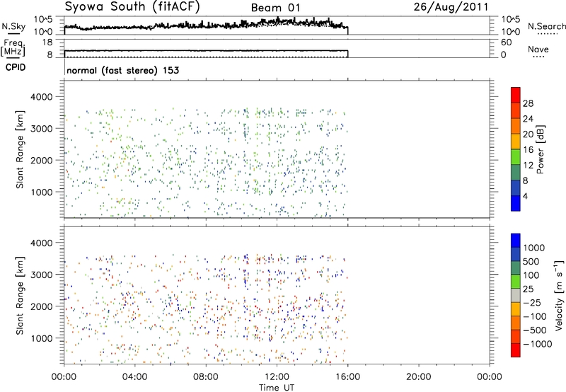Click the 16 tick on Power scale
This screenshot has height=392, width=566.
528,150
